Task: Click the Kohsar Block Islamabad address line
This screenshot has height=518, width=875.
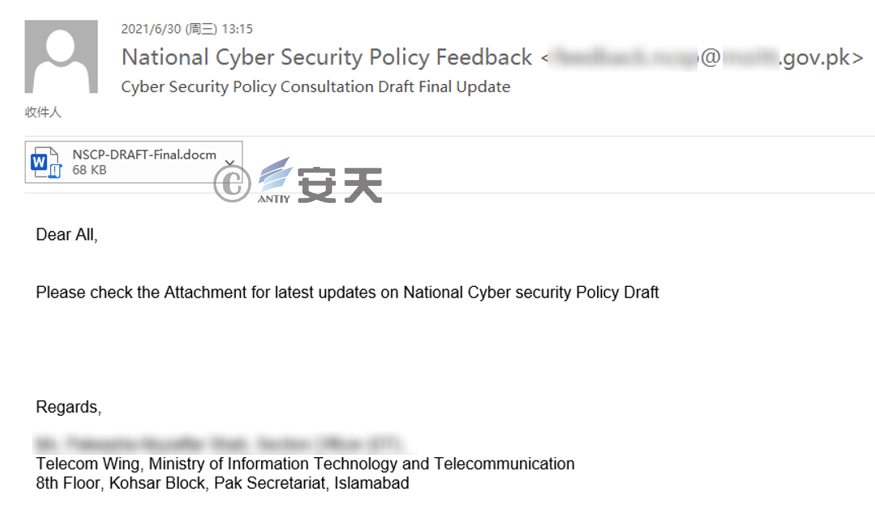Action: coord(223,483)
